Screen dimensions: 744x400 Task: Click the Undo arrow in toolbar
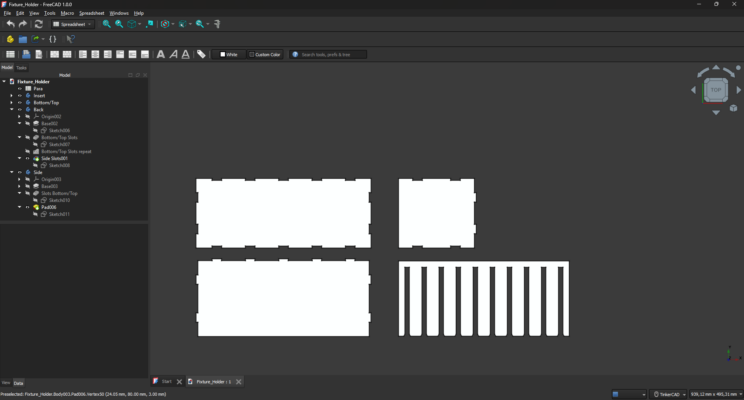pyautogui.click(x=10, y=24)
